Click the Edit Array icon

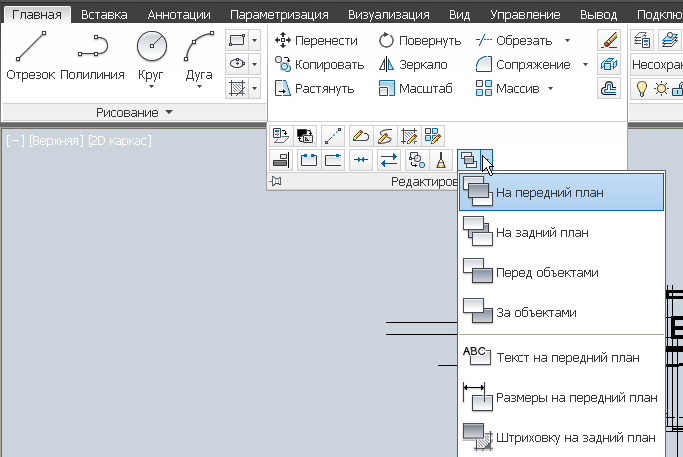[x=433, y=135]
